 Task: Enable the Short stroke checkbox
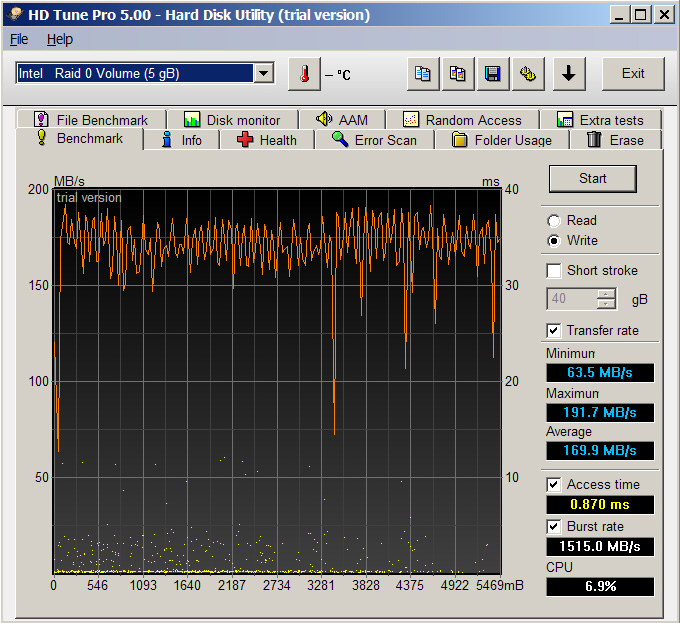tap(554, 271)
